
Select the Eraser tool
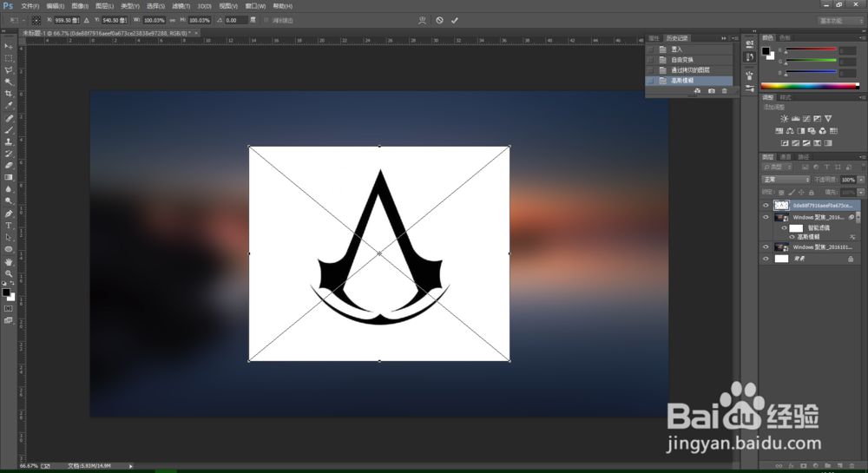tap(9, 166)
